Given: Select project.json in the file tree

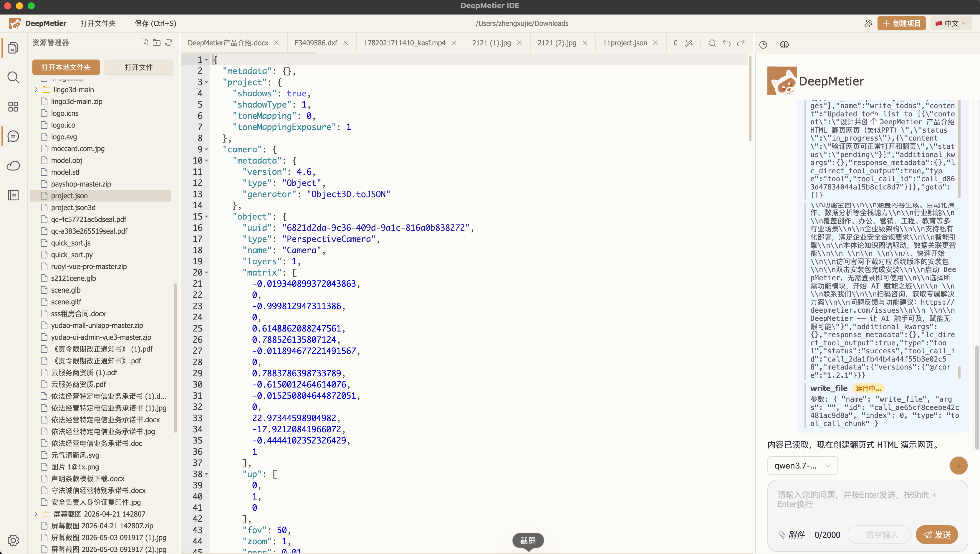Looking at the screenshot, I should (x=100, y=196).
